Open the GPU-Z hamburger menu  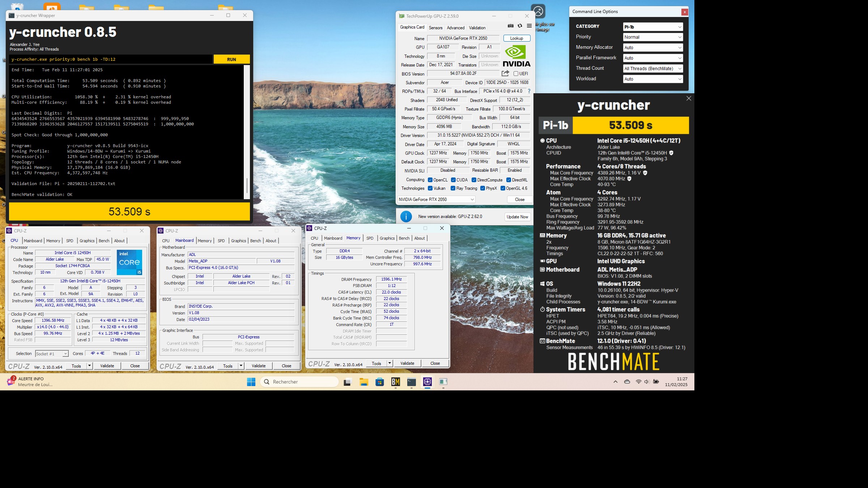529,26
